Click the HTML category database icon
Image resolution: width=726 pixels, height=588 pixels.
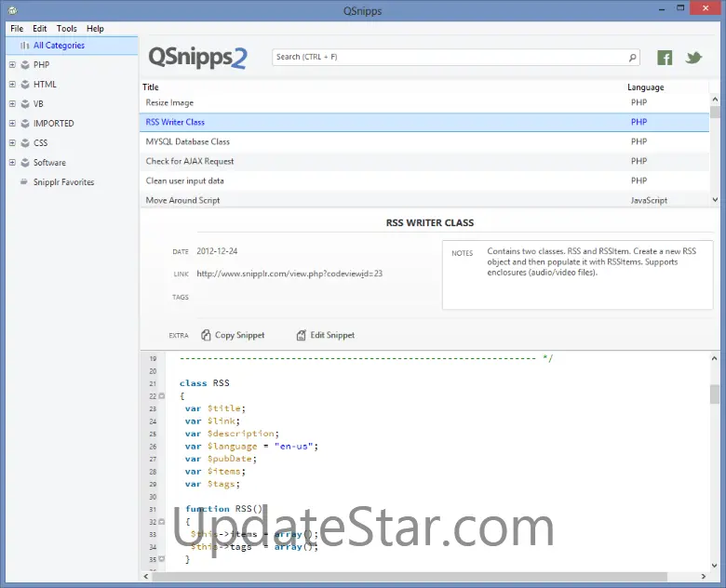(25, 85)
